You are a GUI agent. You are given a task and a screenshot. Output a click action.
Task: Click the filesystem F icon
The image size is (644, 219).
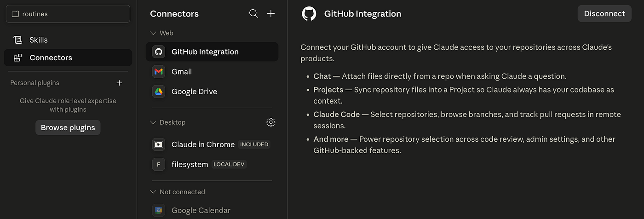pos(159,164)
